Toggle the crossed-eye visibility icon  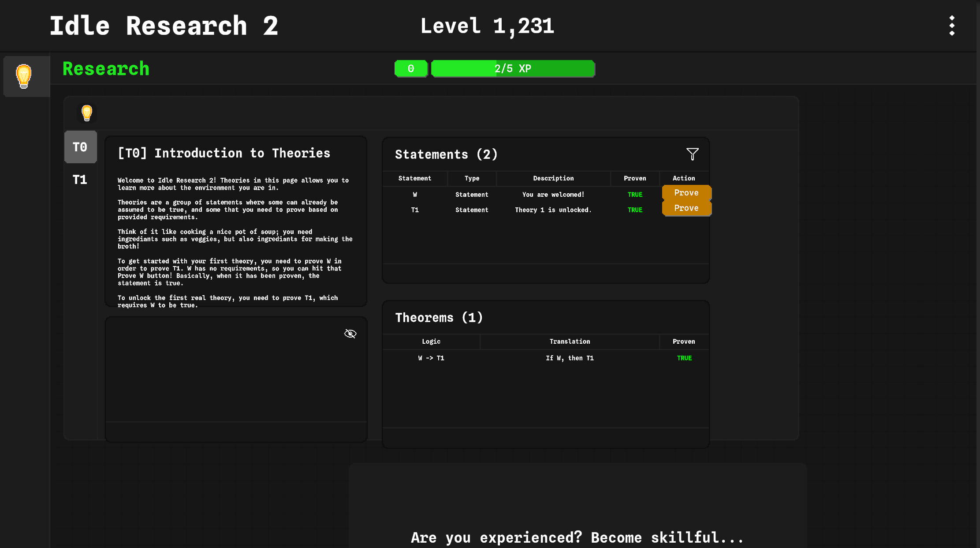(x=350, y=334)
